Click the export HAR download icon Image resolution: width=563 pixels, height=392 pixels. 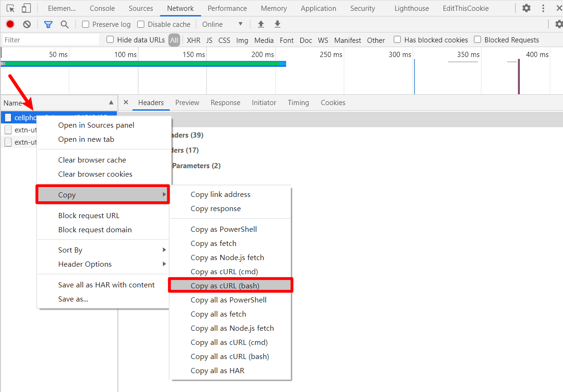[x=277, y=24]
